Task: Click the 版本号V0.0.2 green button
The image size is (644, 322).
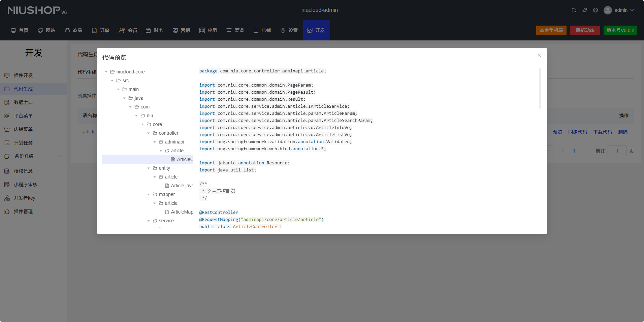Action: click(x=620, y=30)
